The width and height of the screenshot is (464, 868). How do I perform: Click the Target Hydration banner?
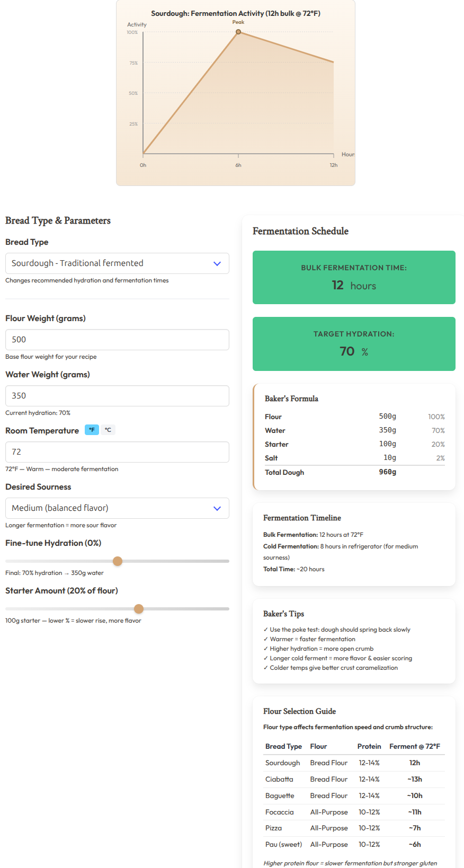[x=353, y=343]
